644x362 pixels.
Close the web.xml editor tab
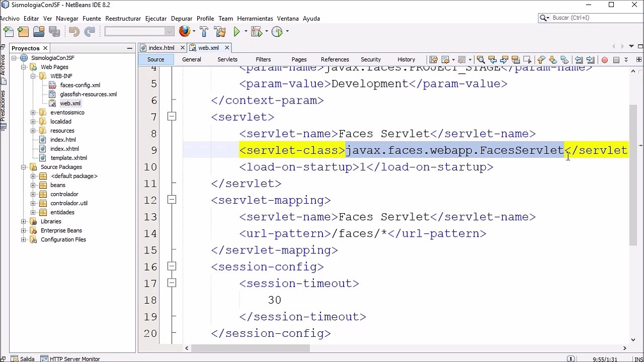(x=227, y=48)
